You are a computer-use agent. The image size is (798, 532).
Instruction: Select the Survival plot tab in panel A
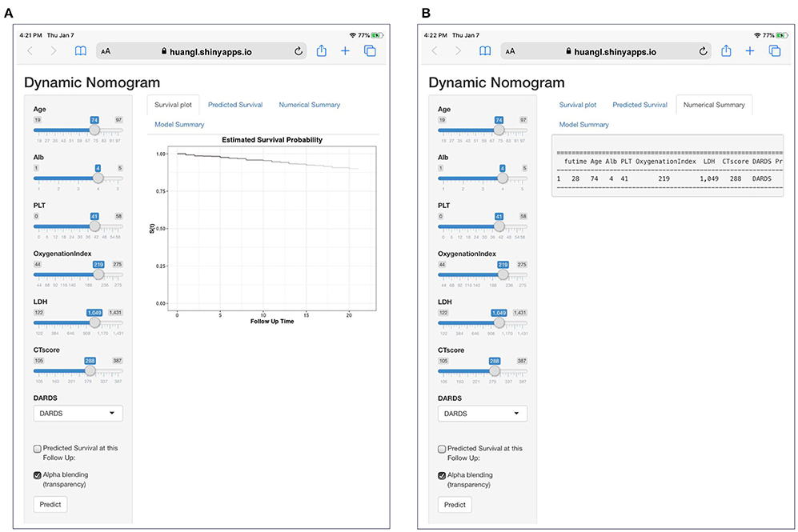pyautogui.click(x=173, y=105)
